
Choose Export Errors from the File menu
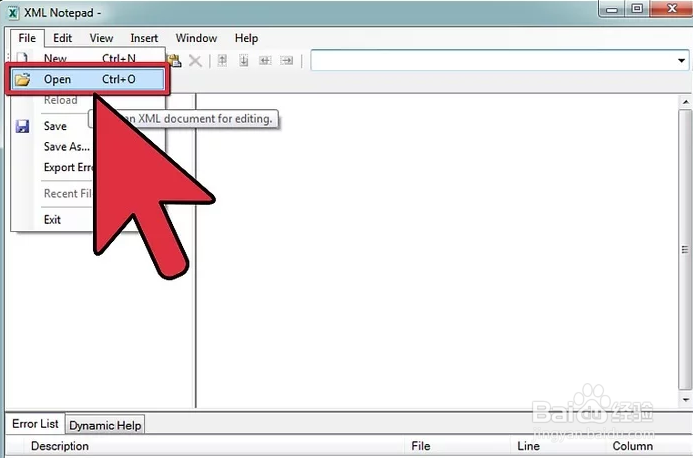point(69,168)
